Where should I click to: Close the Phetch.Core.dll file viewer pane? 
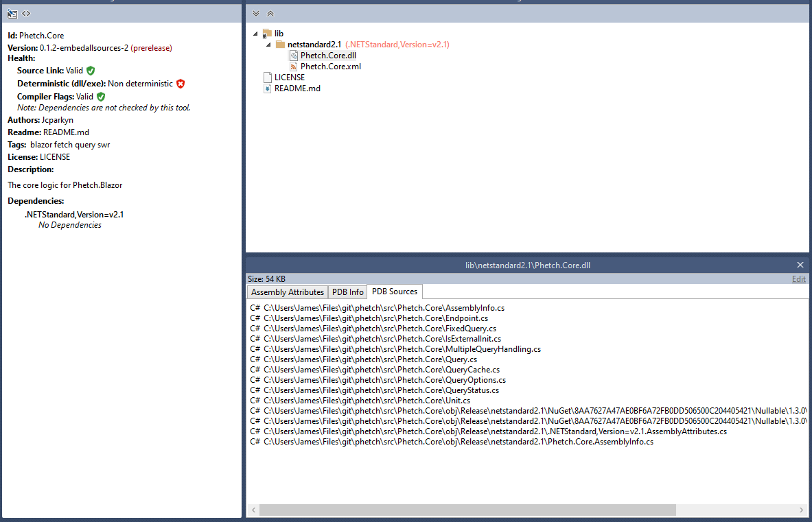point(800,265)
